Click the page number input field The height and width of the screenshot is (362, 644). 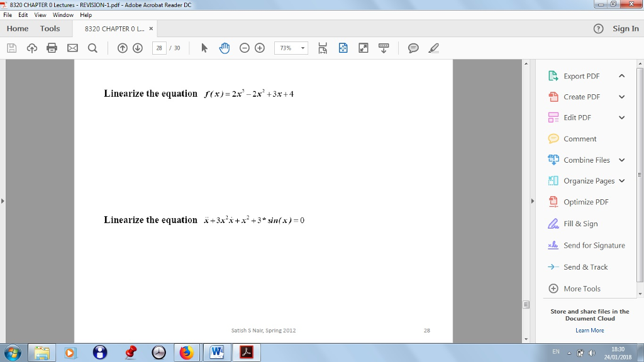(x=159, y=48)
